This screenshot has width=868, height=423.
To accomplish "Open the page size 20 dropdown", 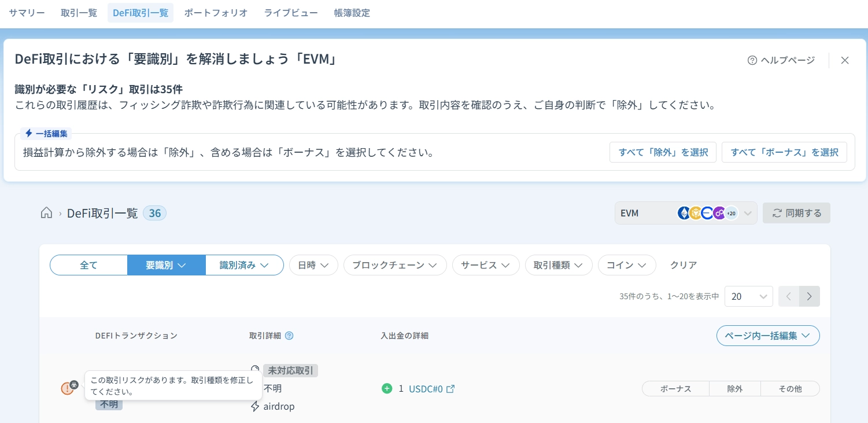I will (x=748, y=296).
